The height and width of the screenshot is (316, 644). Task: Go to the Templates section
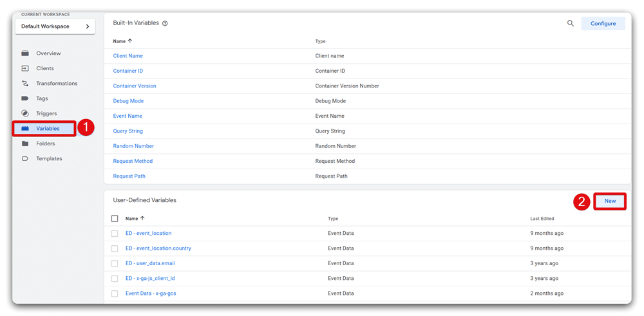(x=49, y=158)
